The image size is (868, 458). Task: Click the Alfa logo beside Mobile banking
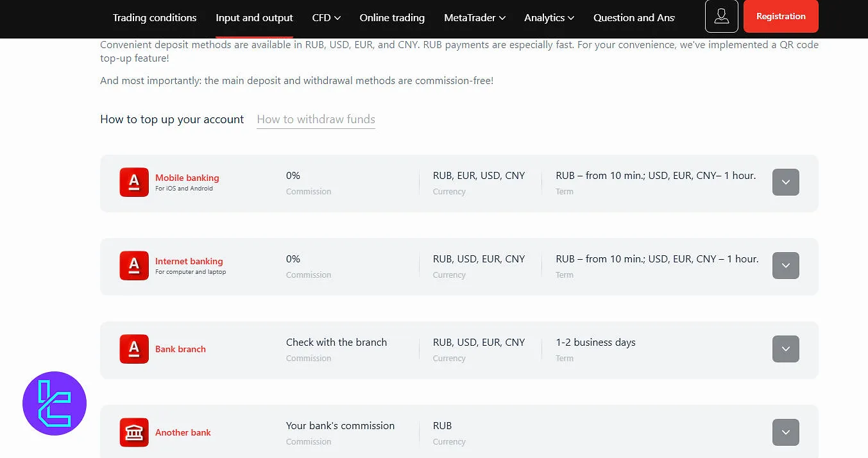[x=134, y=182]
